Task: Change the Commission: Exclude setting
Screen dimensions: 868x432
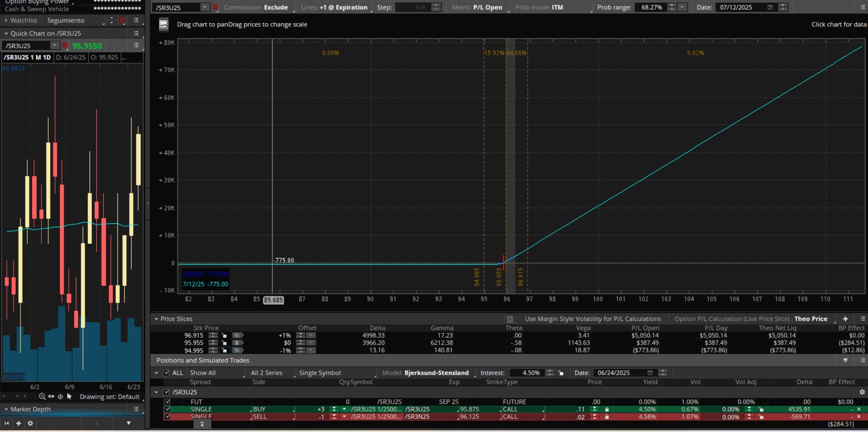Action: pos(257,7)
